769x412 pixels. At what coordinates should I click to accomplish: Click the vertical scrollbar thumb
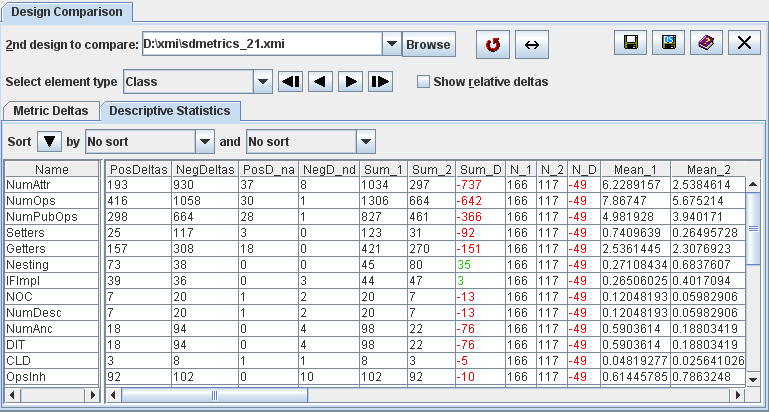tap(753, 228)
